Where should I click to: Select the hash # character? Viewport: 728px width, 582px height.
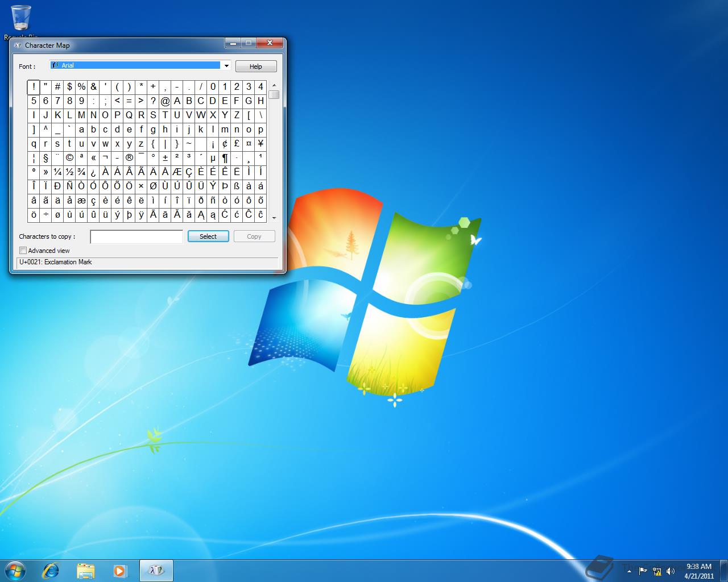pyautogui.click(x=57, y=87)
